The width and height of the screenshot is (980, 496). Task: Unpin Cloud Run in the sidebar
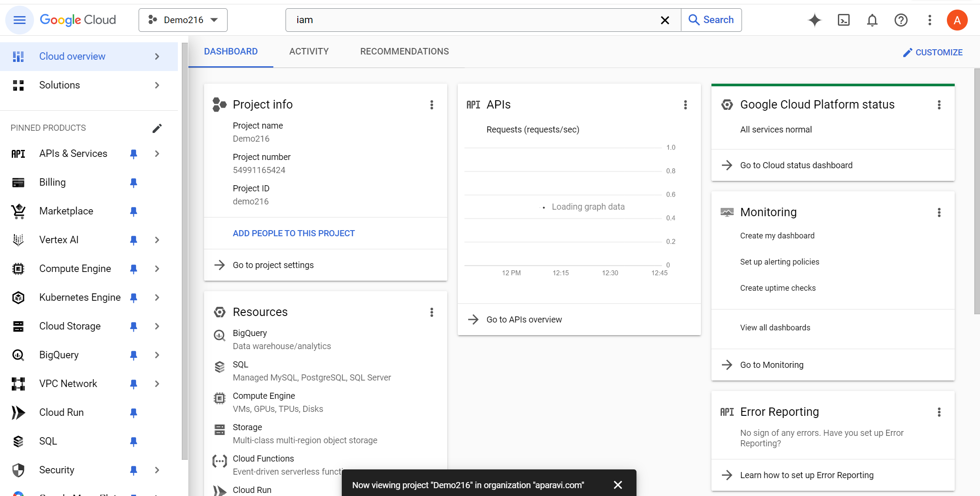click(x=133, y=413)
